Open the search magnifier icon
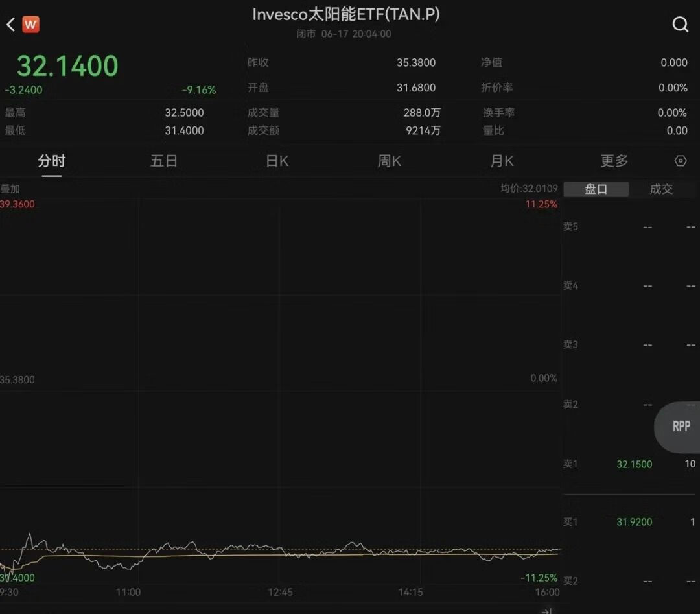 tap(681, 24)
